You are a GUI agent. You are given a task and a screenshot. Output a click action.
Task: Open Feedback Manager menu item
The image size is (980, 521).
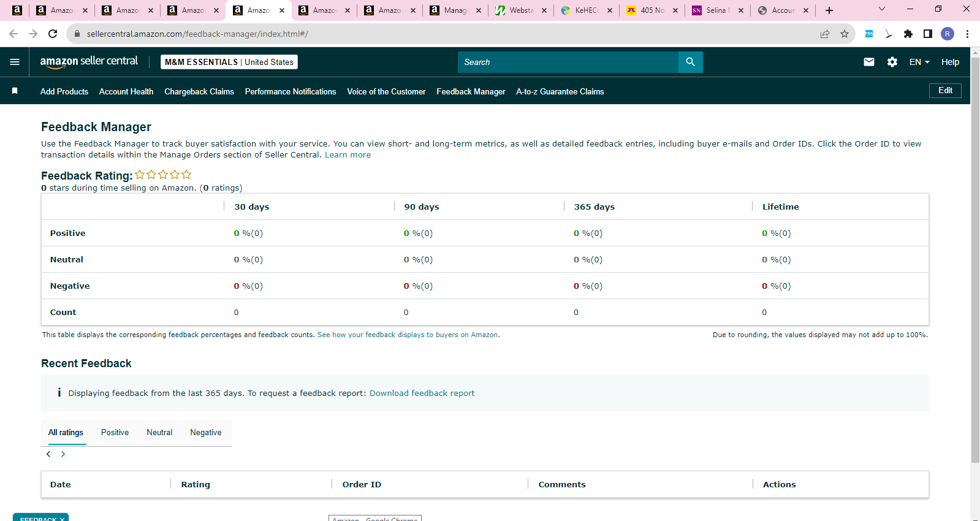(x=471, y=91)
